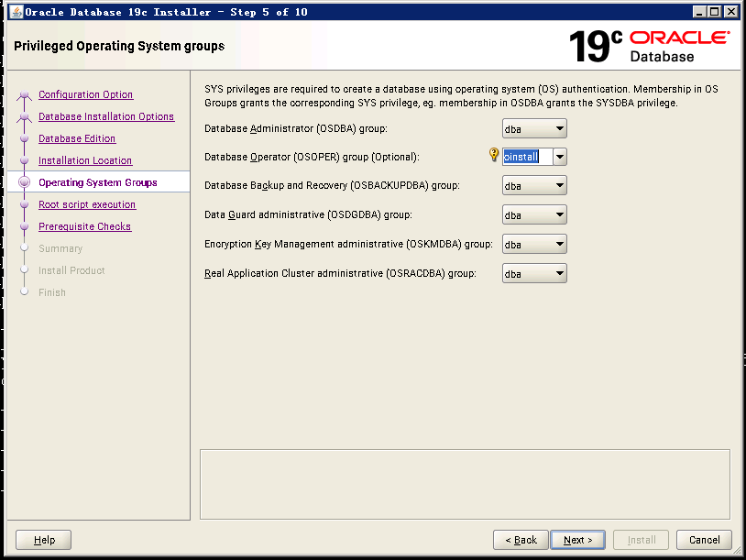Click the disabled Install button

(x=641, y=540)
